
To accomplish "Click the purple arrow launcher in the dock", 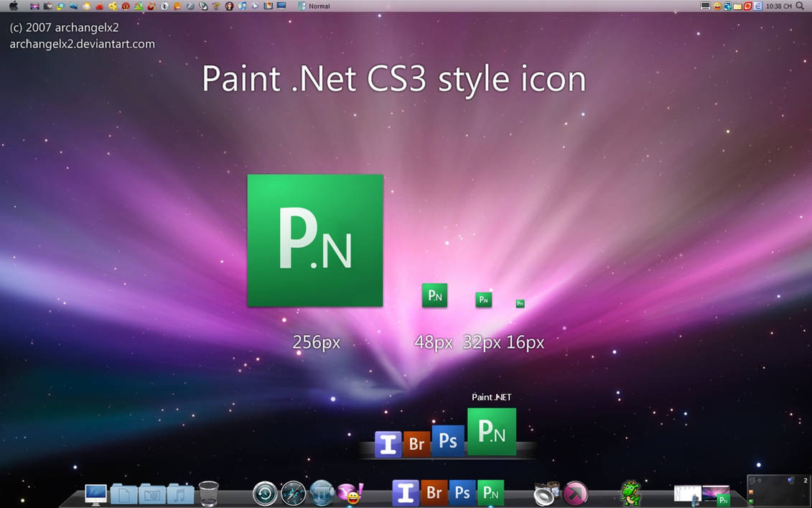I will pos(574,494).
